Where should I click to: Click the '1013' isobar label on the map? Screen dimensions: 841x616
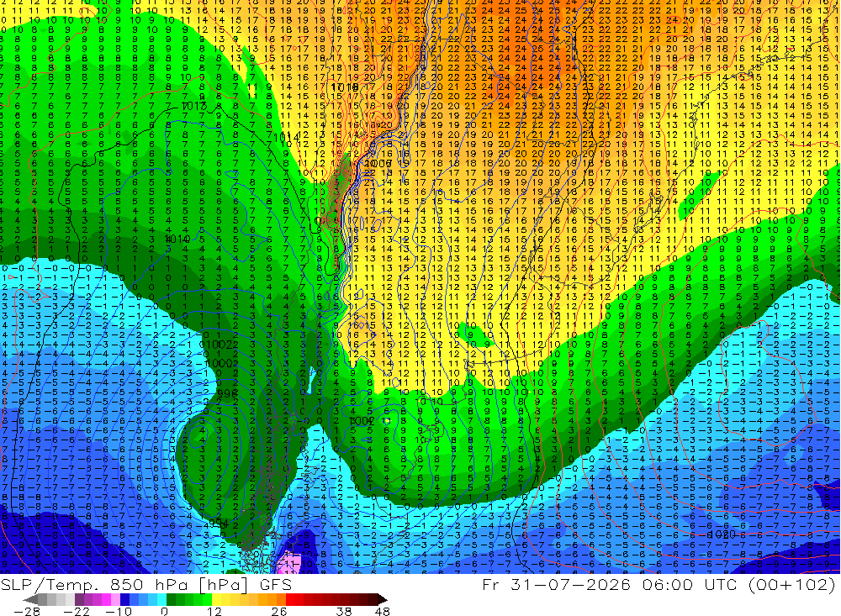coord(194,106)
